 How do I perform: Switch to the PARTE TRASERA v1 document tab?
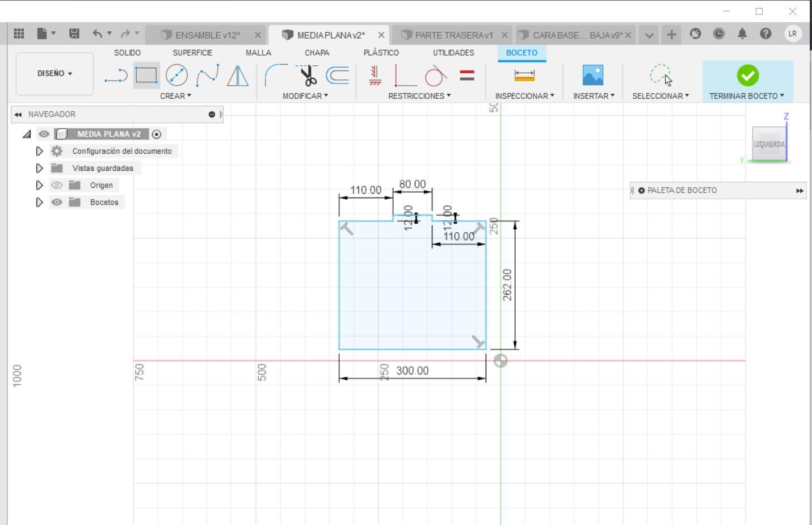tap(453, 35)
